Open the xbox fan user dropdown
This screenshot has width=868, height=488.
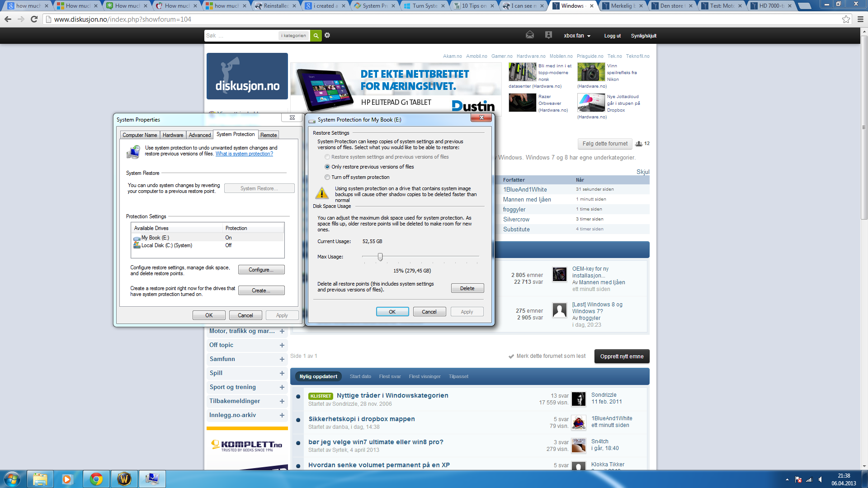coord(577,36)
